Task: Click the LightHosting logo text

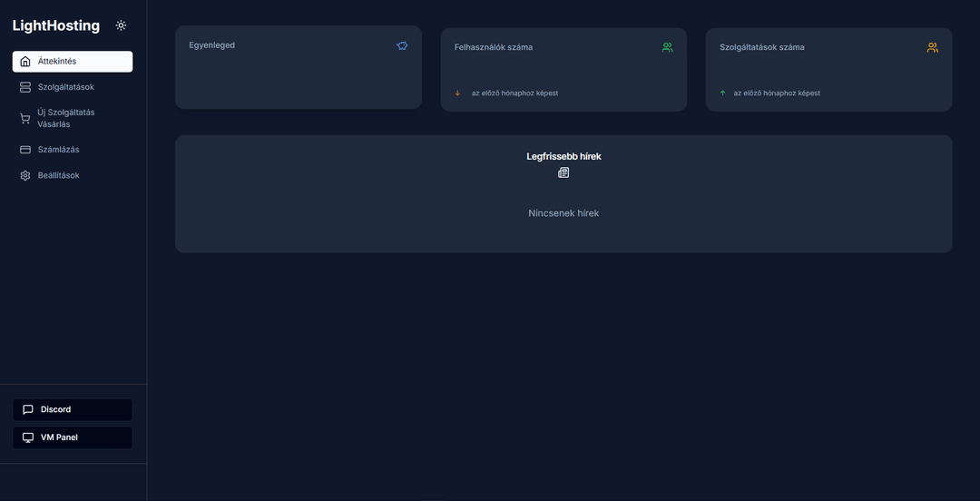Action: [56, 25]
